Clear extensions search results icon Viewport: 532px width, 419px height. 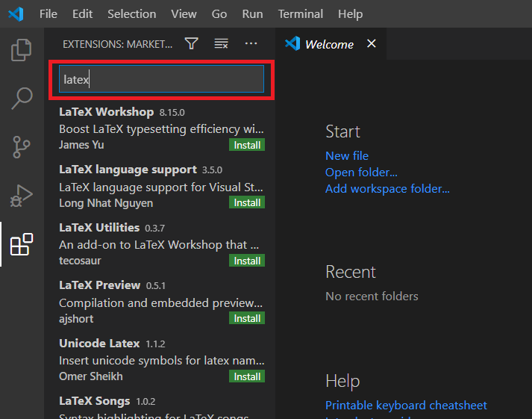(221, 44)
